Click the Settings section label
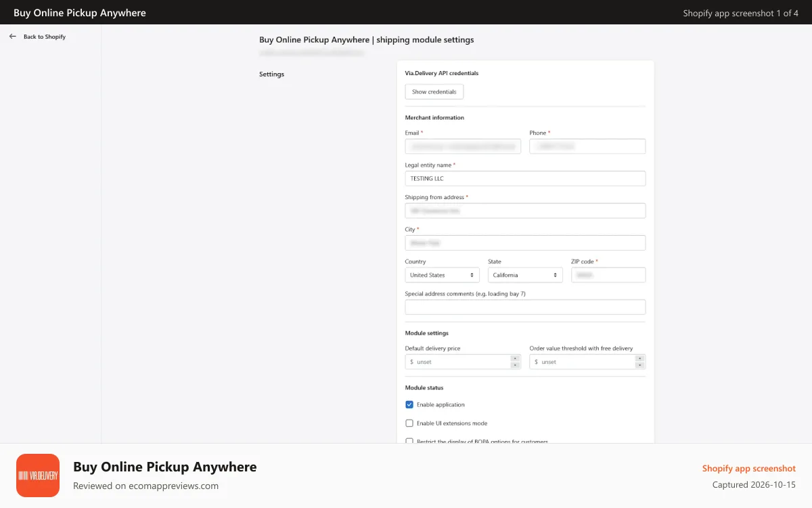 click(x=271, y=75)
